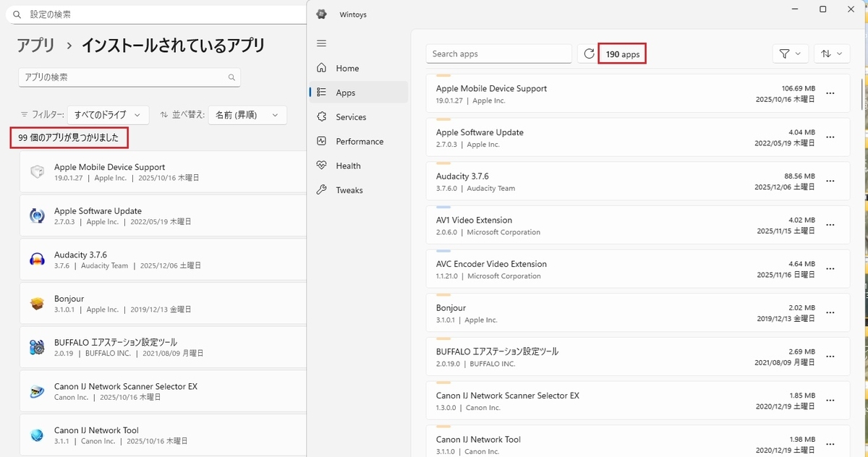
Task: Open more options for Bonjour in Wintoys
Action: click(x=830, y=313)
